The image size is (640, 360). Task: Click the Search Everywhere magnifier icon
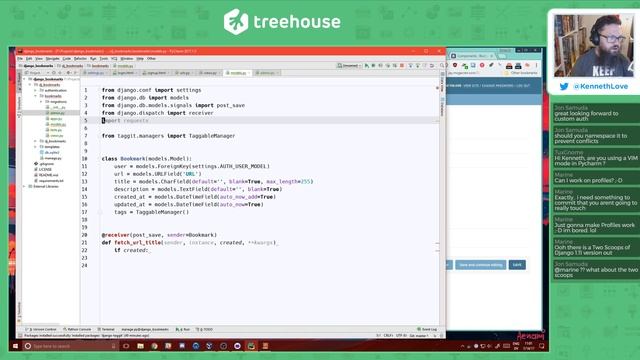(x=442, y=66)
